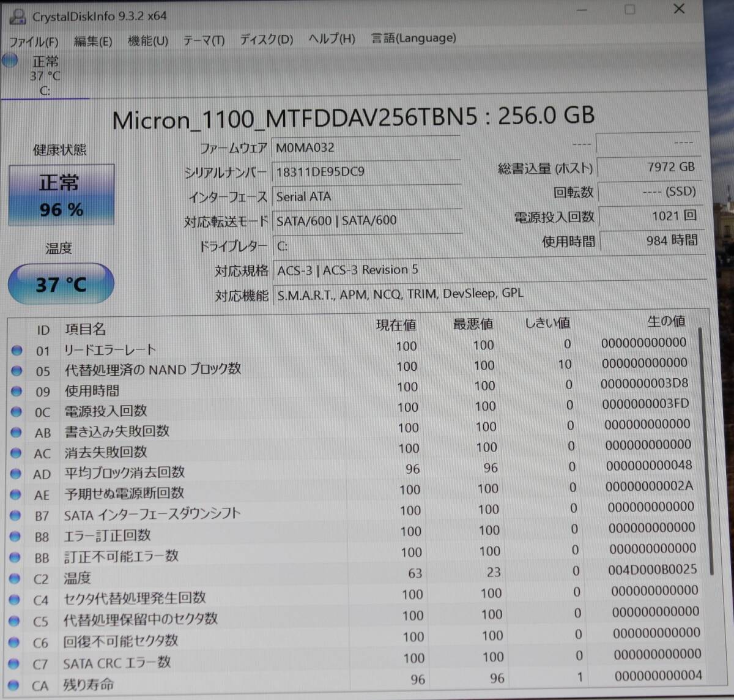Select the C: drive status circle at top
The image size is (734, 700).
click(x=10, y=61)
